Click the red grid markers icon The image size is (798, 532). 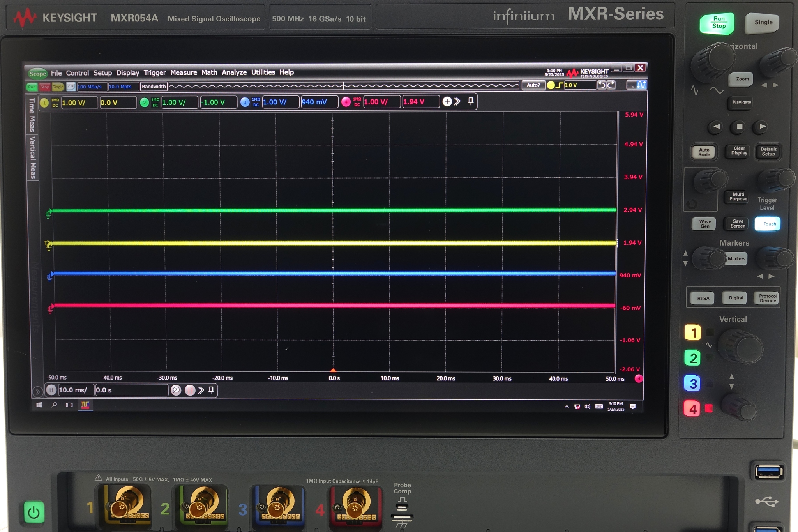click(x=190, y=390)
